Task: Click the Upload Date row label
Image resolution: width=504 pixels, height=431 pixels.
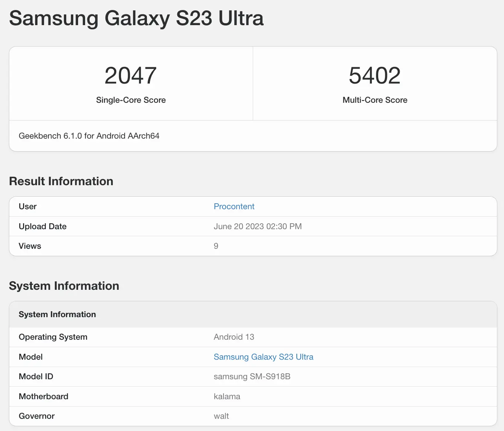Action: tap(43, 226)
